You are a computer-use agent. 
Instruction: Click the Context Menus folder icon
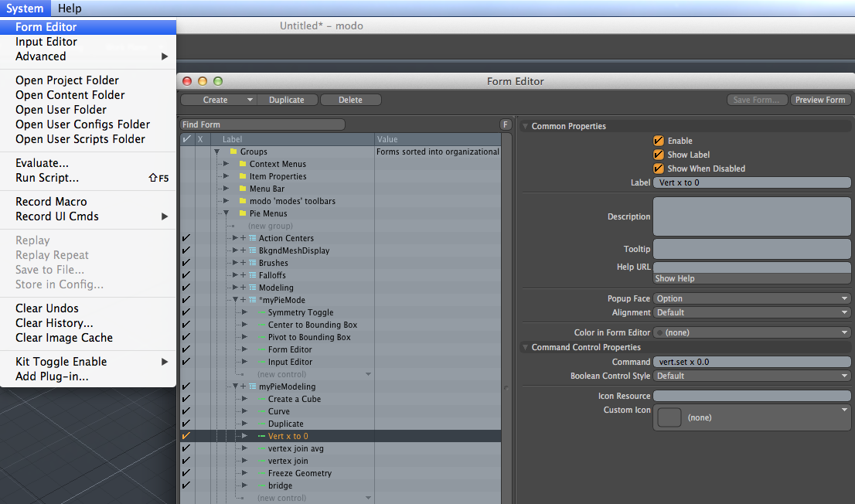pyautogui.click(x=243, y=164)
